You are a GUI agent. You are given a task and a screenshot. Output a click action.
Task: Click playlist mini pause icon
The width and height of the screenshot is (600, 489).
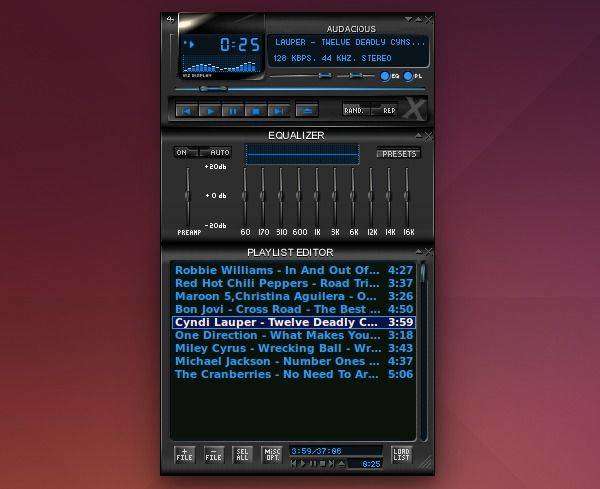coord(313,464)
